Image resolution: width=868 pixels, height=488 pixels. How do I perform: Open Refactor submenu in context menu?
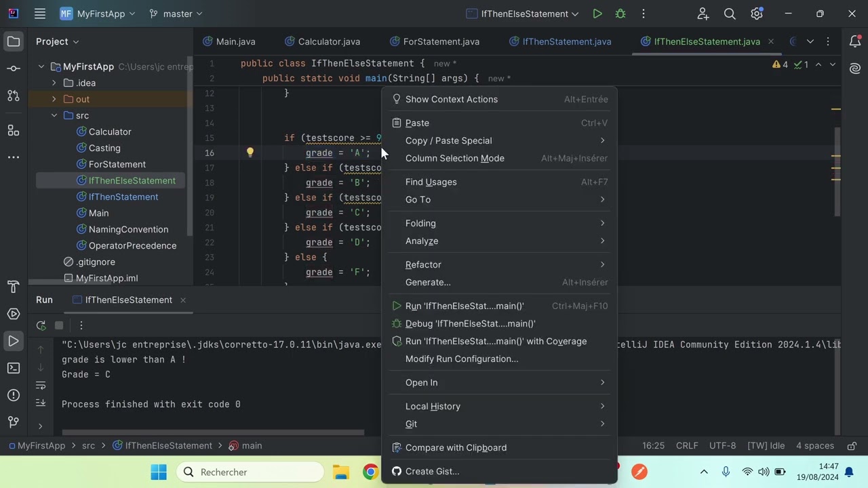tap(500, 264)
